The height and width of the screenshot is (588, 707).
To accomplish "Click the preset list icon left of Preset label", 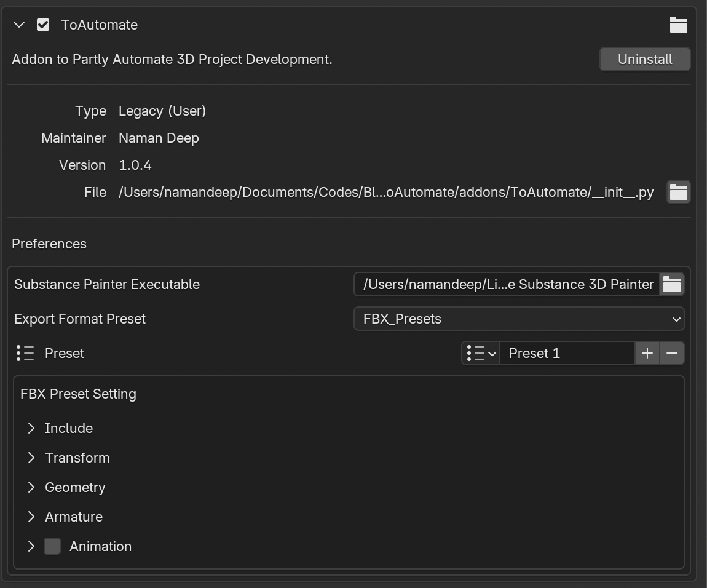I will 25,353.
